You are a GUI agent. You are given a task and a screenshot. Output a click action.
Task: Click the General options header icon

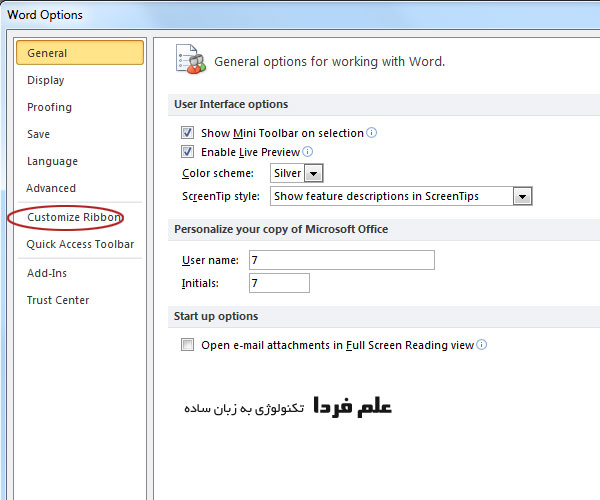[x=190, y=59]
